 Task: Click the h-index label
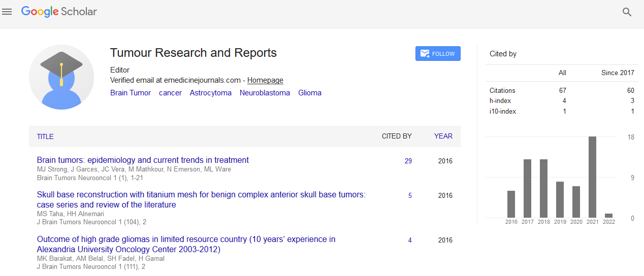tap(500, 101)
